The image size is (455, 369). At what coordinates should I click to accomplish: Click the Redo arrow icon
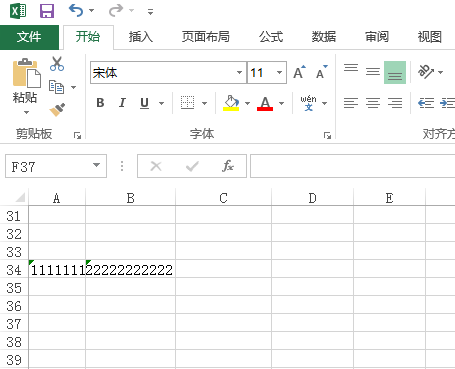tap(116, 11)
